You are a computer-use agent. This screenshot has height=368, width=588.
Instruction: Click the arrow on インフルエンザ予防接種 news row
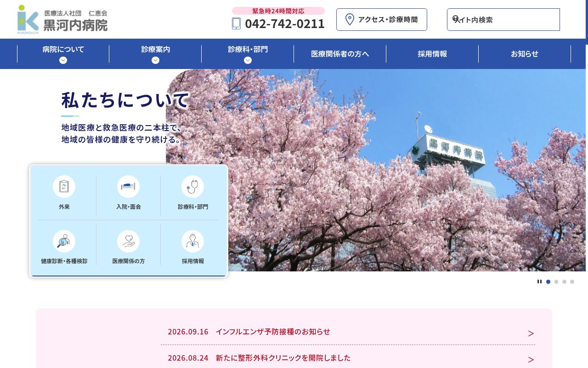point(531,333)
